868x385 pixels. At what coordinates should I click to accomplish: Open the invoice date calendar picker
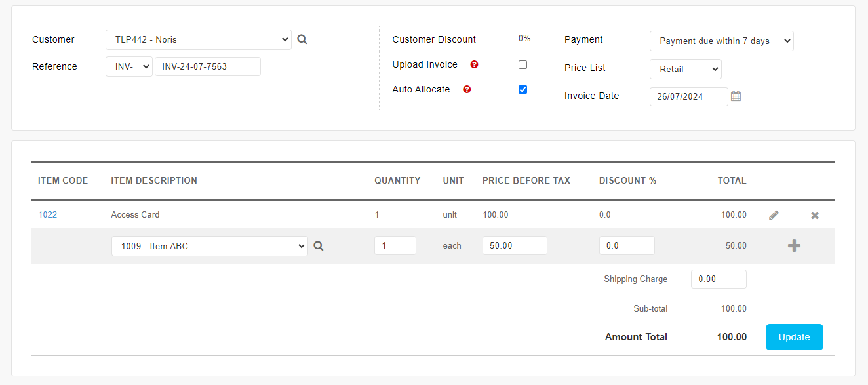736,96
